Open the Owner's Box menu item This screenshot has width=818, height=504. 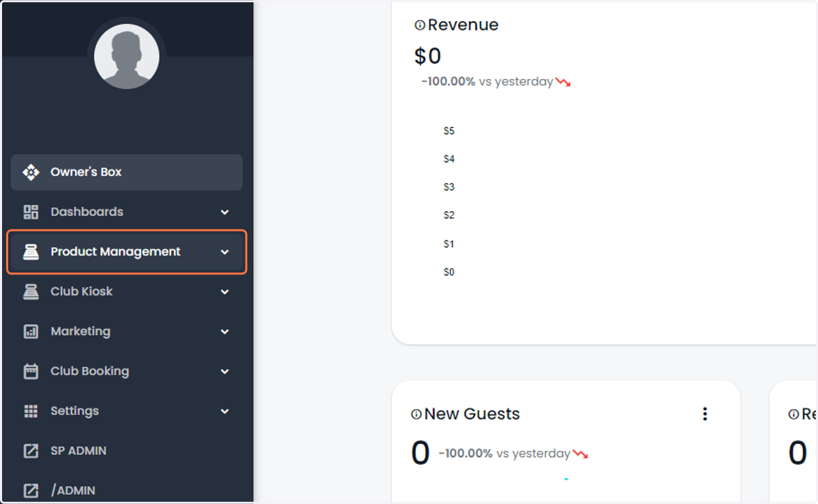click(x=127, y=172)
